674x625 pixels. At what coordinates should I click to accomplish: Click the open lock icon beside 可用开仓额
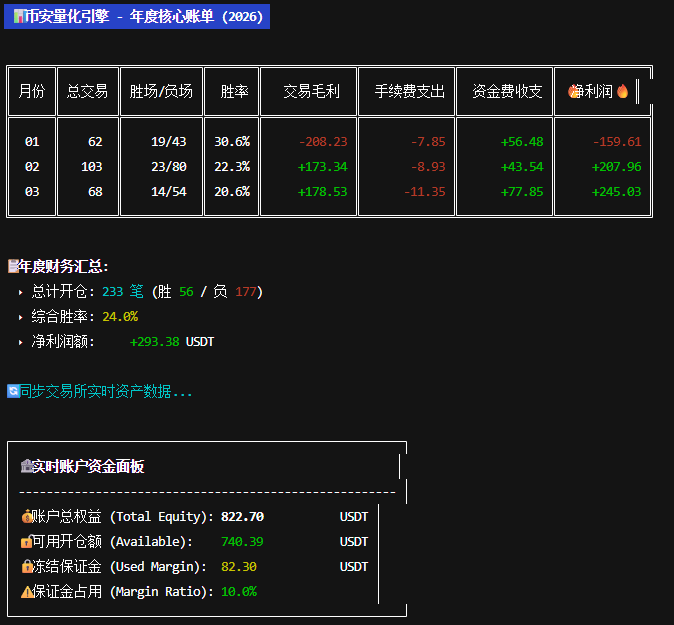pyautogui.click(x=27, y=541)
